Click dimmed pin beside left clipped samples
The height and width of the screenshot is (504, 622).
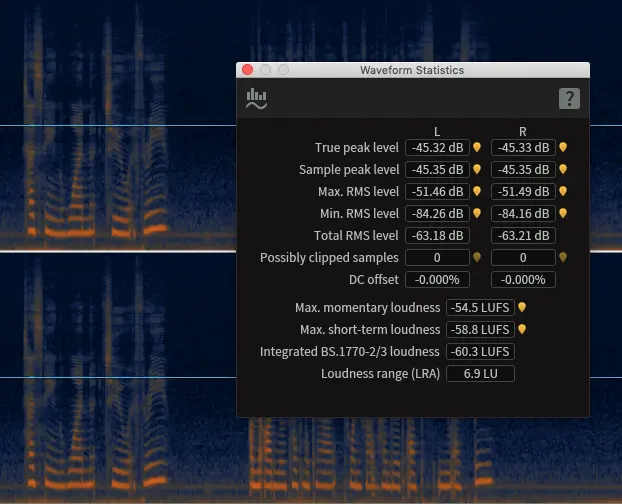[477, 257]
